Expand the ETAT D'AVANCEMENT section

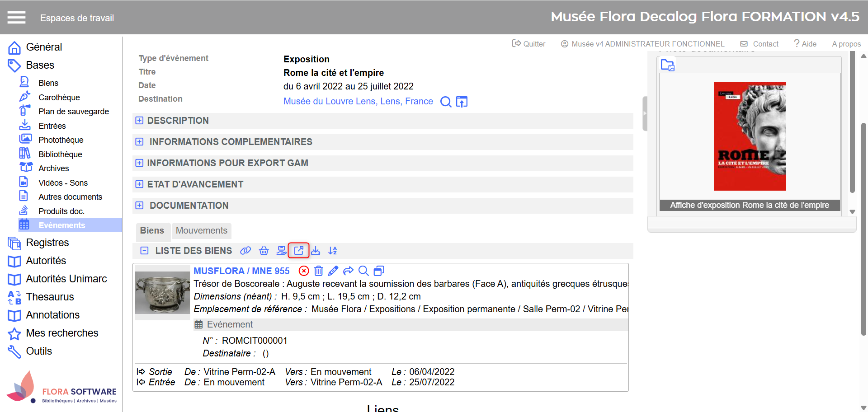click(x=139, y=184)
